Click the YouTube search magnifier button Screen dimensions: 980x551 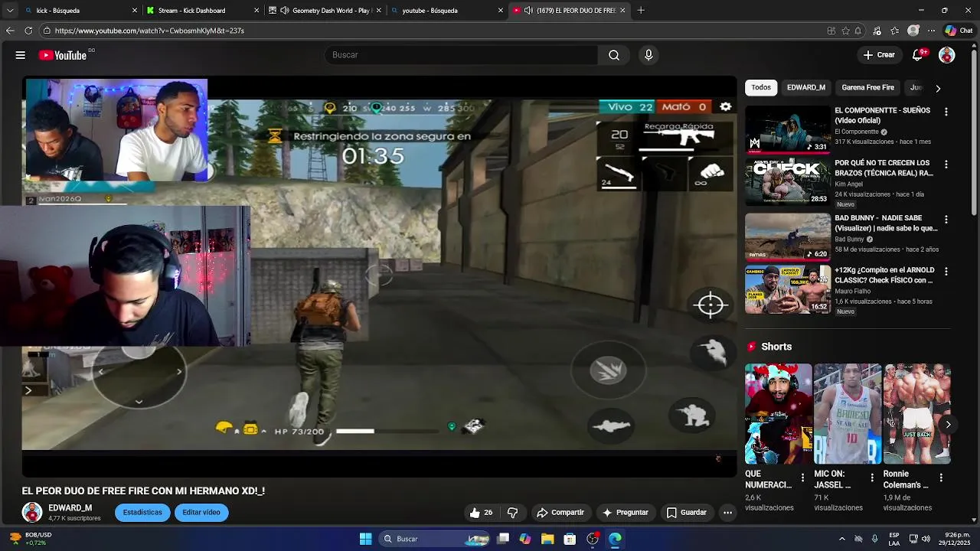(x=614, y=55)
